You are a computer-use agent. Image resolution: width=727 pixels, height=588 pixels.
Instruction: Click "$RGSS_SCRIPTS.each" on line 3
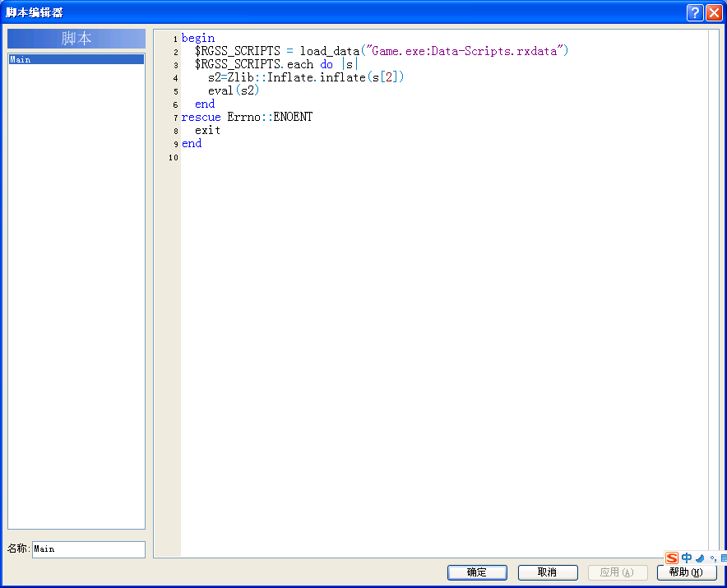254,64
